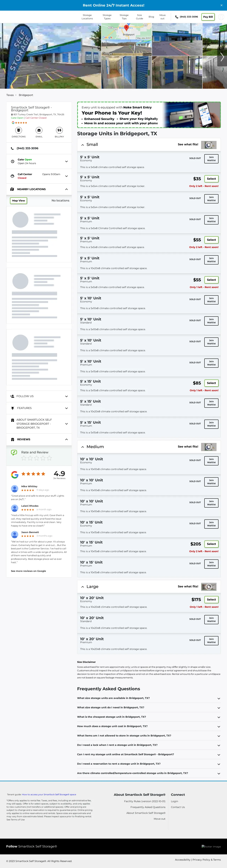
Task: Click the Pay Bill button
Action: (x=208, y=17)
